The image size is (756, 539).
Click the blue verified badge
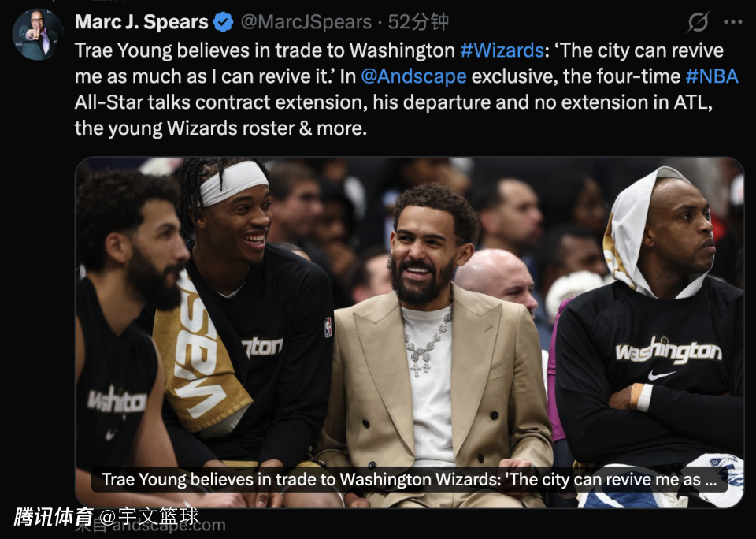pos(223,22)
